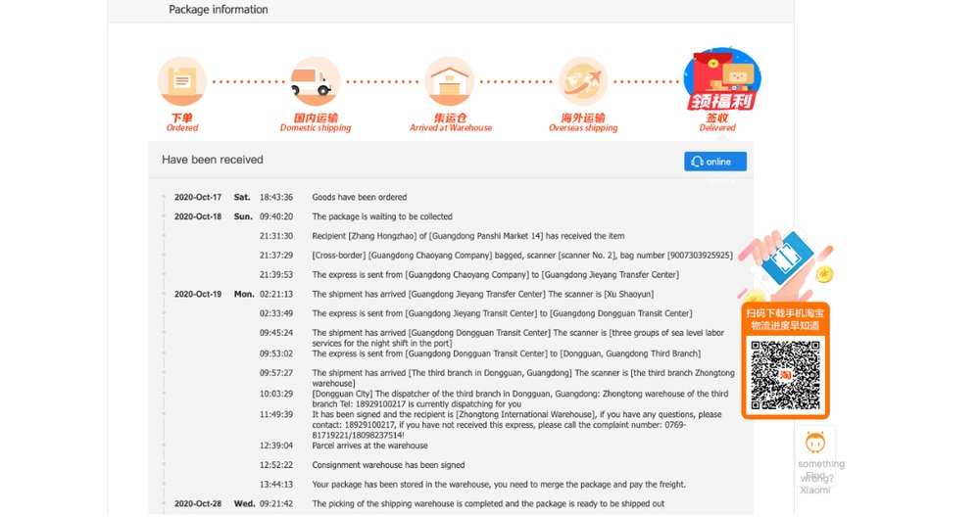The height and width of the screenshot is (517, 980).
Task: Click the time 12:39:04
Action: pos(276,446)
